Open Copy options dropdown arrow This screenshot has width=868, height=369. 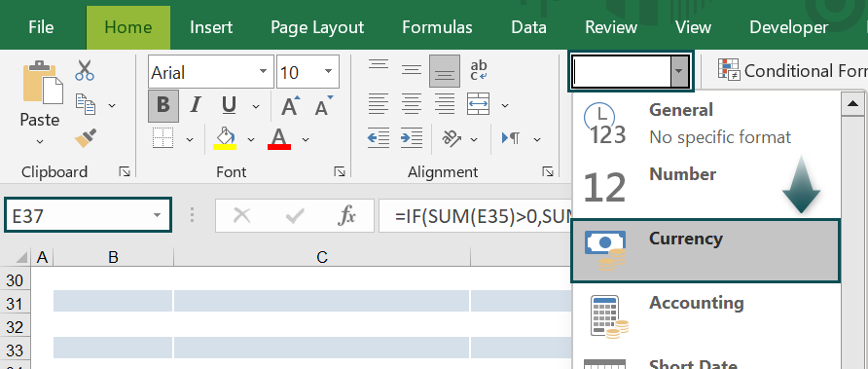[112, 105]
